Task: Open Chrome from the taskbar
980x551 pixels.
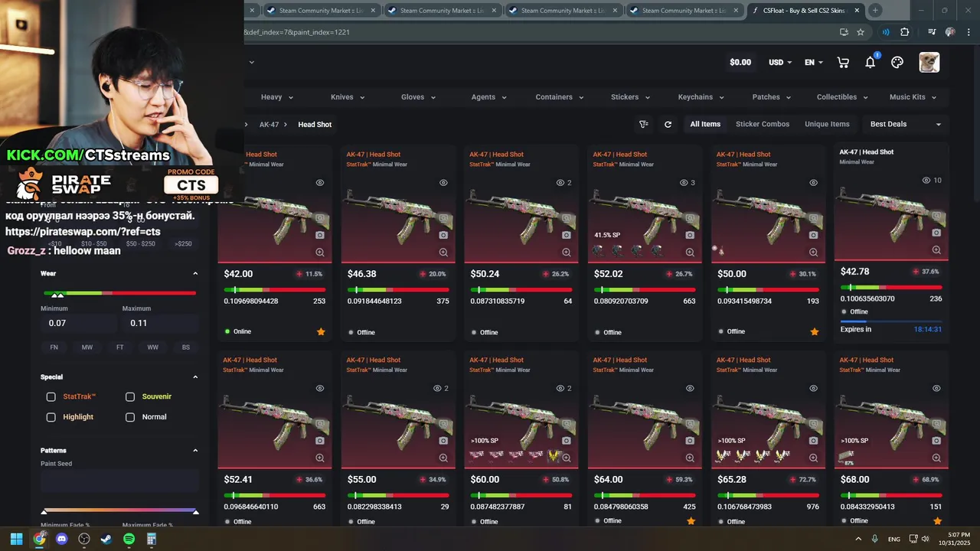Action: pos(39,539)
